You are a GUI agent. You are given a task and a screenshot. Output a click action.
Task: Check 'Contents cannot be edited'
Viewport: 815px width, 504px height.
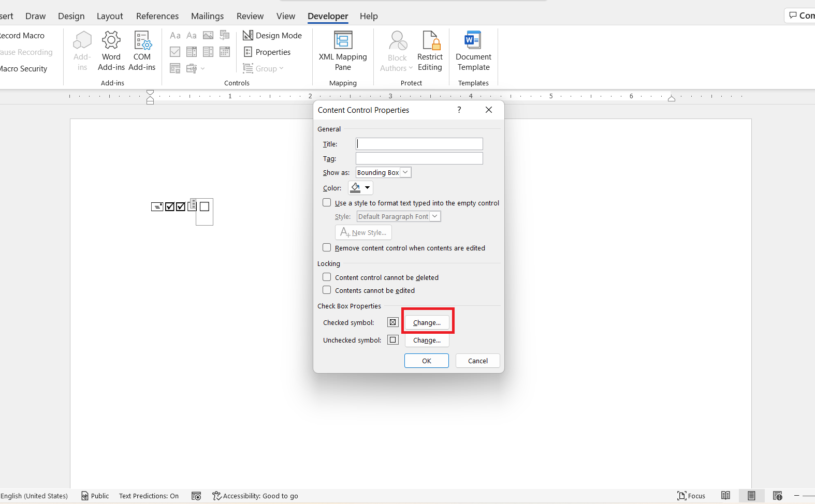(327, 290)
